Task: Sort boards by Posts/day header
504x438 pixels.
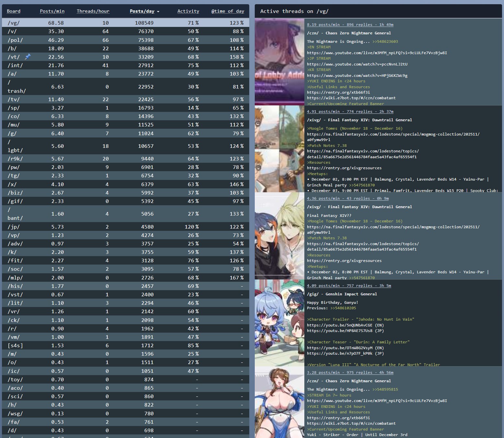Action: click(142, 11)
